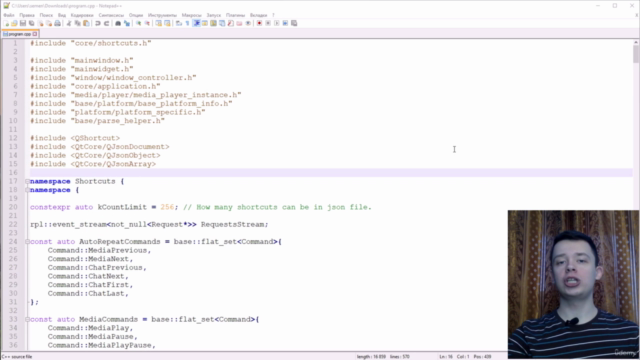The image size is (640, 360).
Task: Click the kCountLimit identifier on line 20
Action: 122,207
